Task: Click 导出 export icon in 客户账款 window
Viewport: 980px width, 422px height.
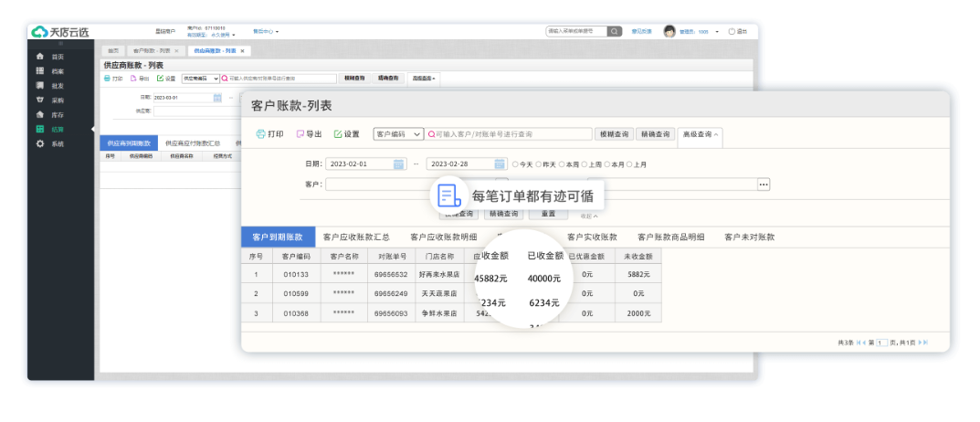Action: [300, 134]
